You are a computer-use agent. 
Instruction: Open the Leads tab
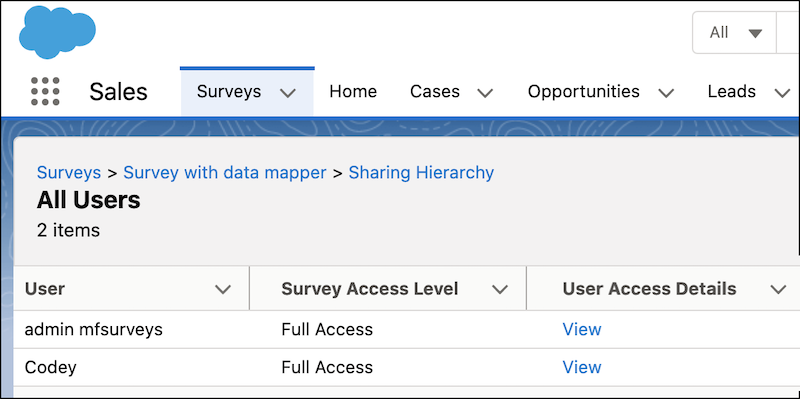coord(732,91)
